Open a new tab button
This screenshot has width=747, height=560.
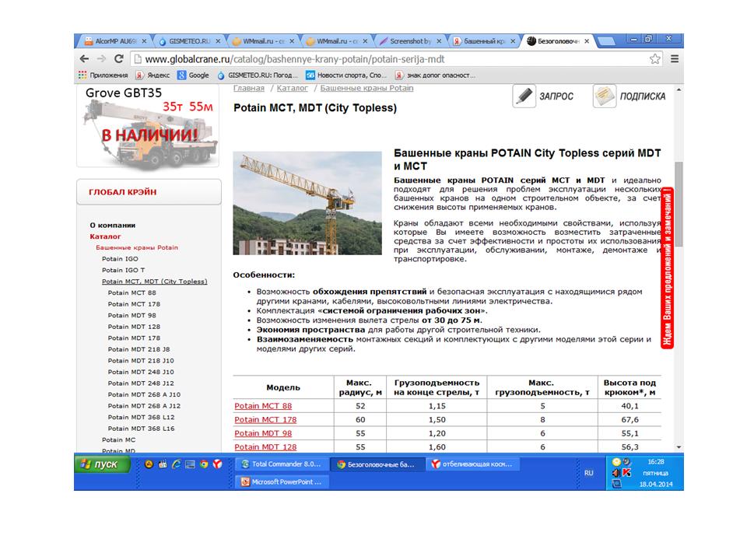click(x=606, y=41)
